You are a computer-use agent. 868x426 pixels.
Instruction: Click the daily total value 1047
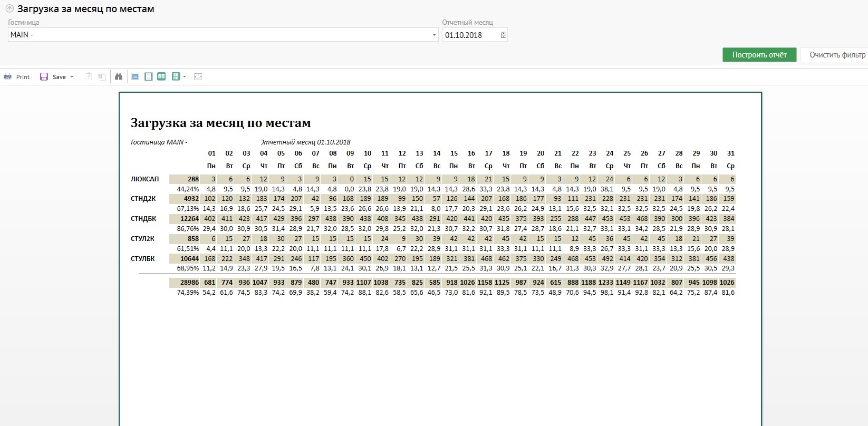pyautogui.click(x=260, y=283)
